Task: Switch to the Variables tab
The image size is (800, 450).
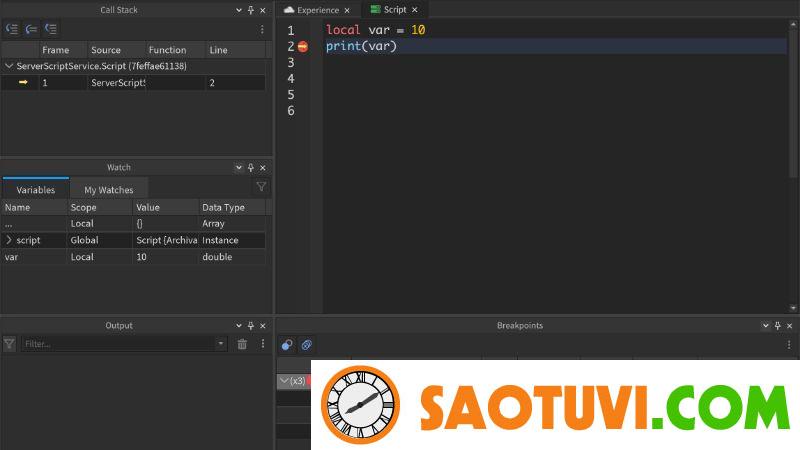Action: tap(36, 189)
